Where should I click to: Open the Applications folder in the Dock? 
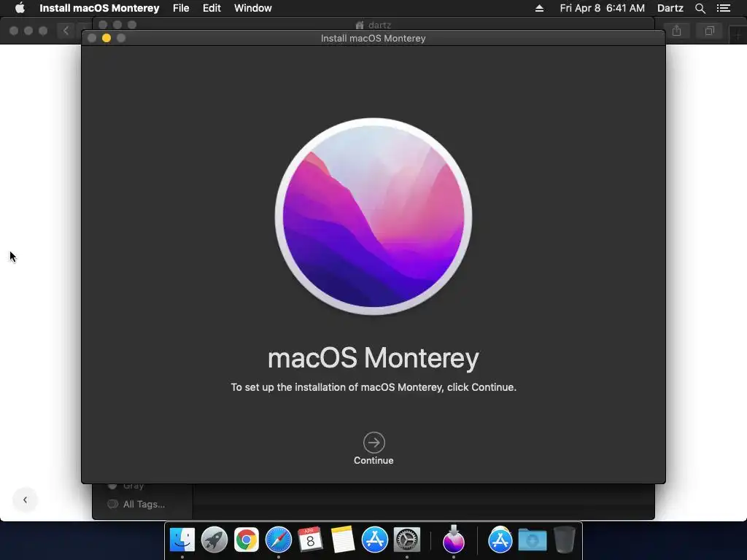pos(500,540)
